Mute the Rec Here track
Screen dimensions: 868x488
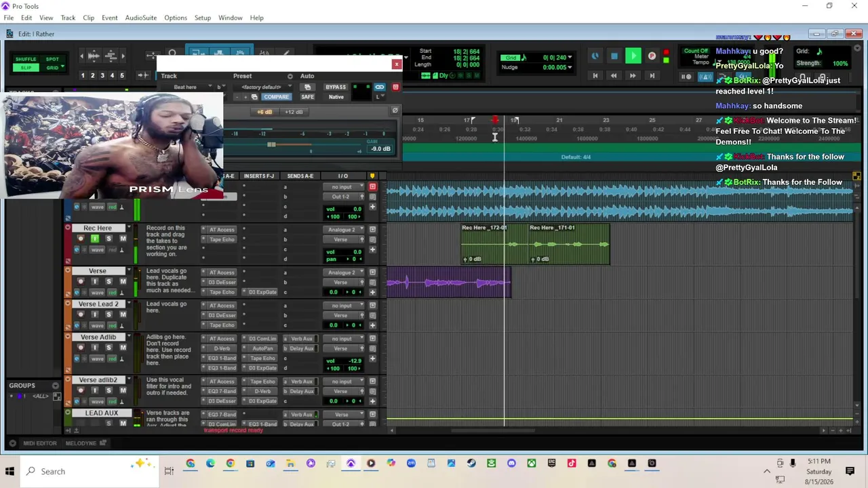pos(123,239)
